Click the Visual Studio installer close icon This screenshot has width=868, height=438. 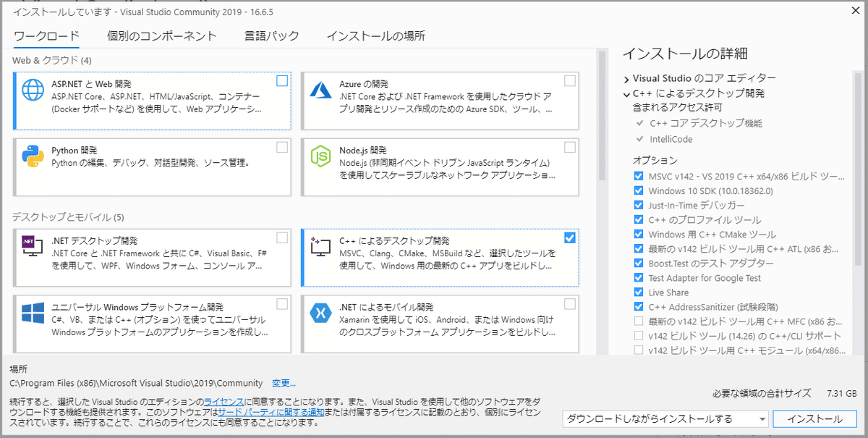855,11
